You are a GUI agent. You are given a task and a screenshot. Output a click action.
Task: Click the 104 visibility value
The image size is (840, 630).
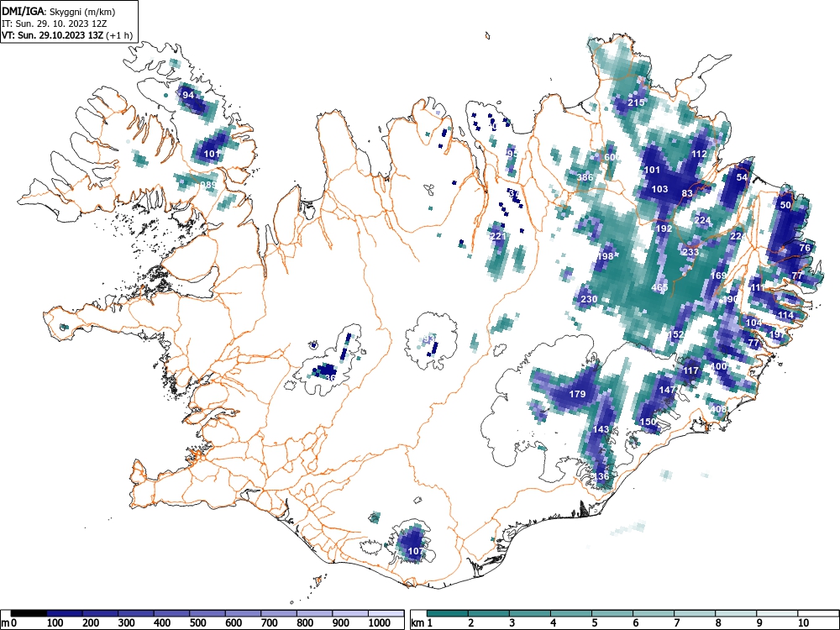coord(753,323)
